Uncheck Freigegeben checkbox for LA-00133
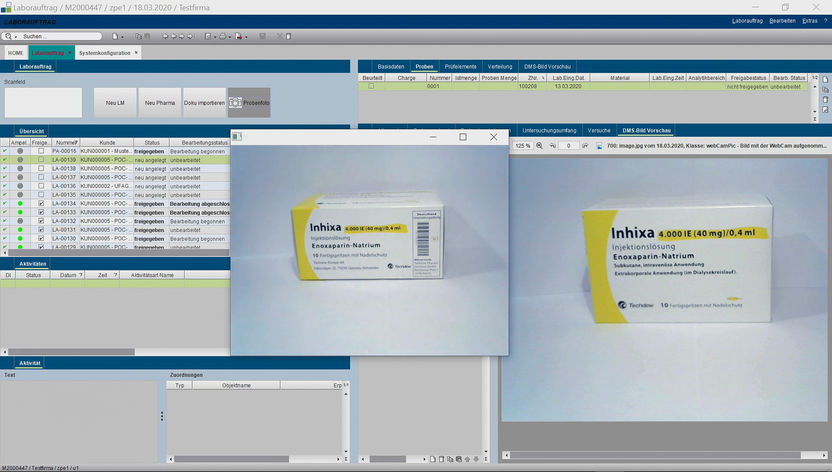Viewport: 832px width, 472px height. pyautogui.click(x=41, y=212)
